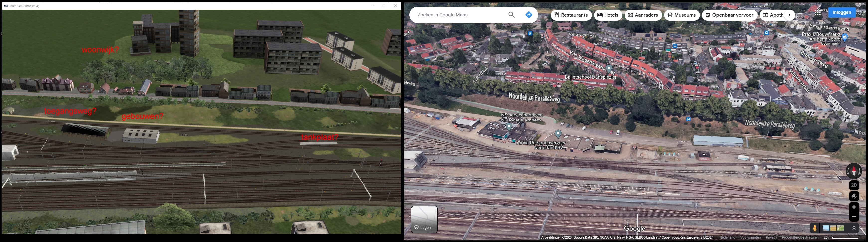
Task: Click the Train Simulator title bar icon
Action: (x=6, y=6)
